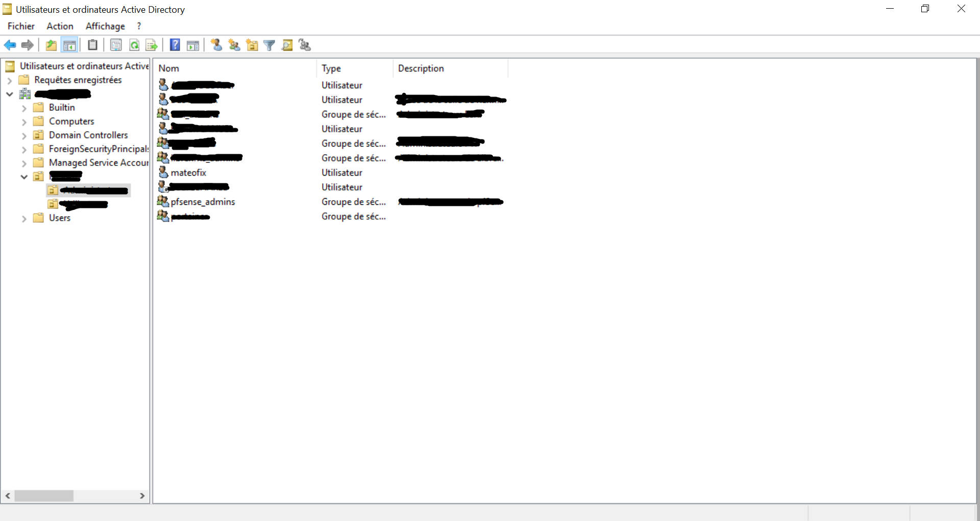Create a new group via the toolbar
980x521 pixels.
pos(234,45)
